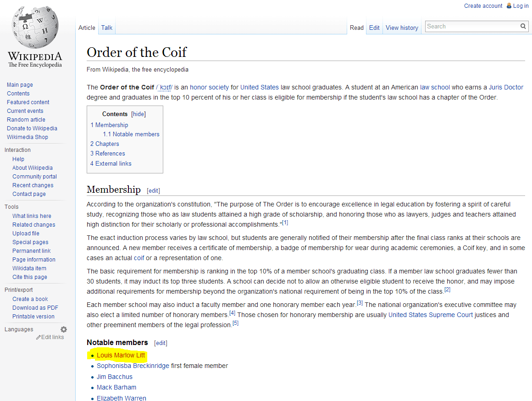Open Contact page link
This screenshot has width=532, height=401.
click(29, 194)
